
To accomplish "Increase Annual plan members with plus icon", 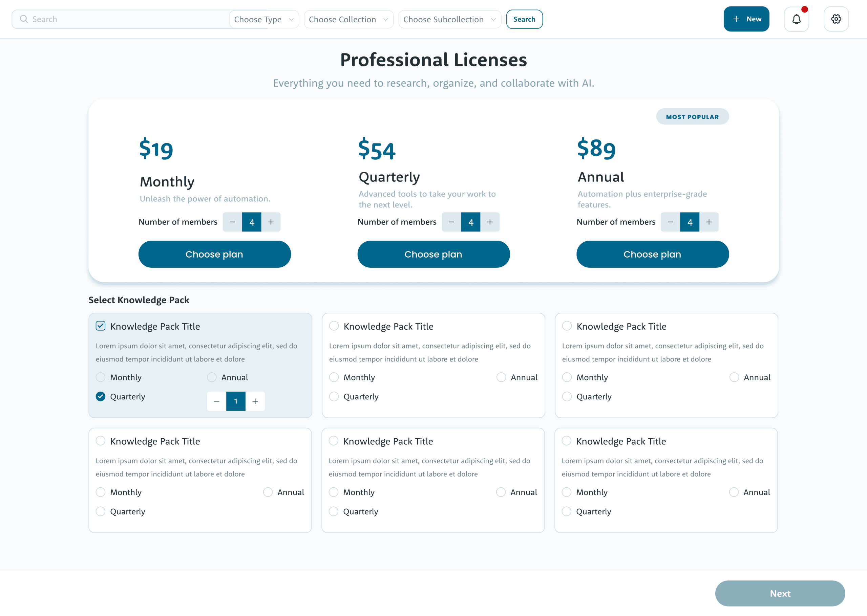I will pos(709,222).
